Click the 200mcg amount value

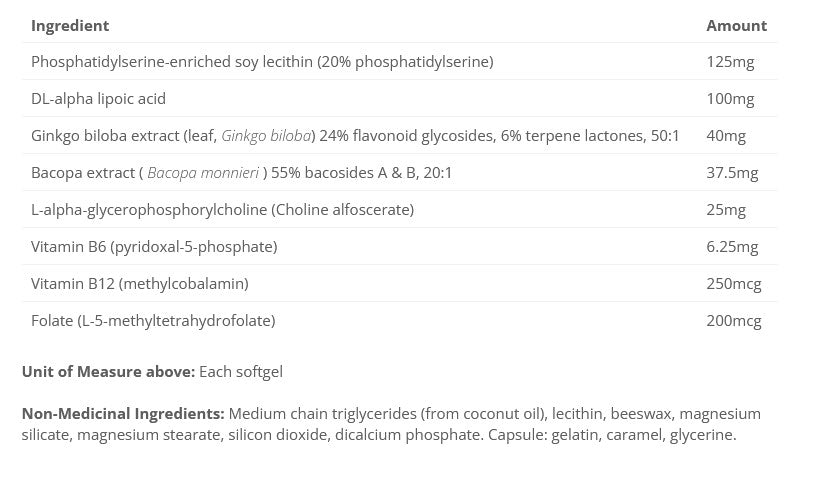tap(734, 321)
